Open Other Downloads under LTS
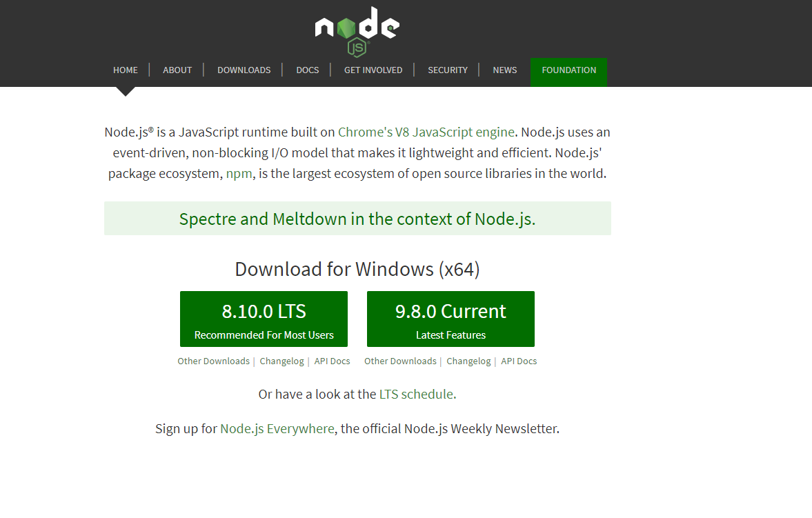The height and width of the screenshot is (518, 812). click(x=213, y=361)
